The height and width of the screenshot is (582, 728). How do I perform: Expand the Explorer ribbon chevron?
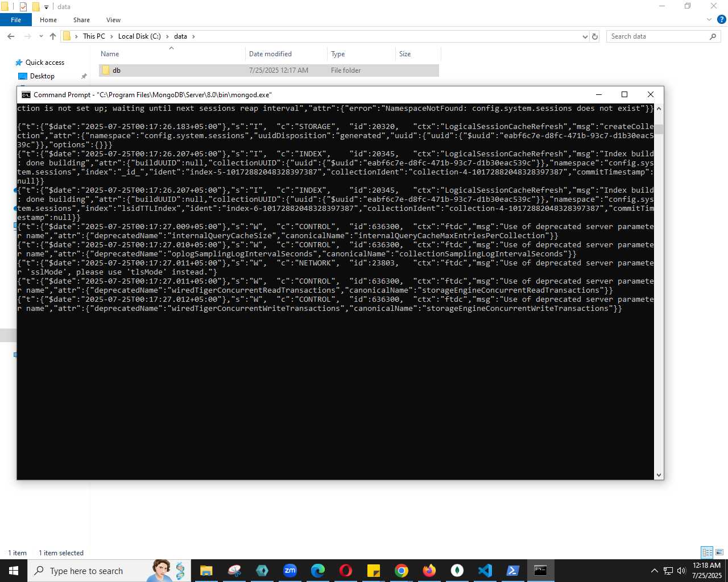click(709, 20)
